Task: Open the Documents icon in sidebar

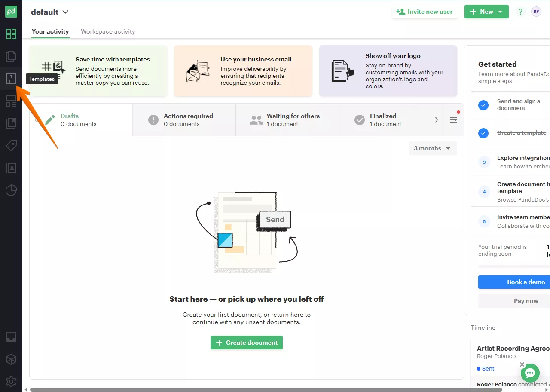Action: pyautogui.click(x=11, y=56)
